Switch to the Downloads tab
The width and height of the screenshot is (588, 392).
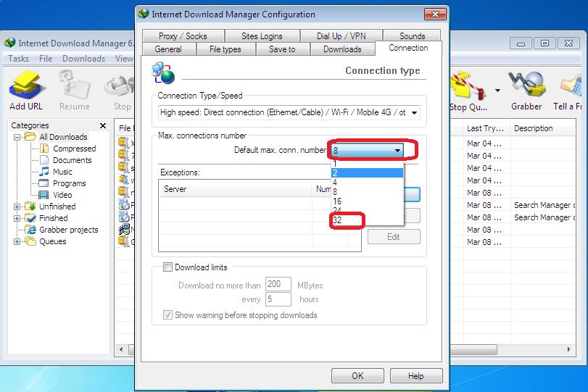[x=342, y=49]
